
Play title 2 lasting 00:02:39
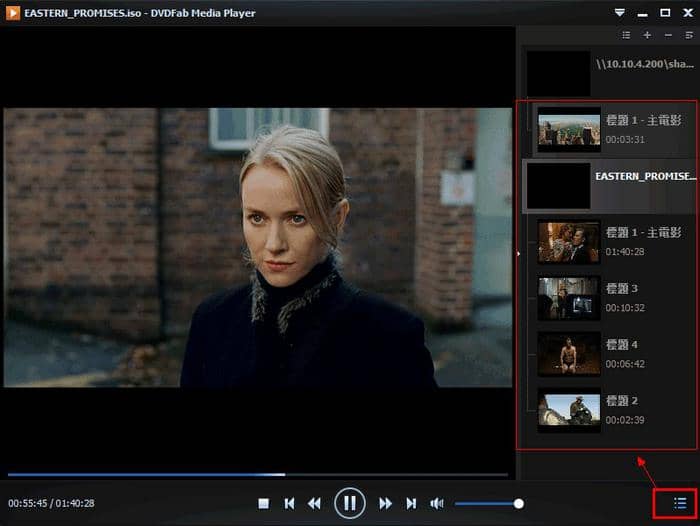614,410
